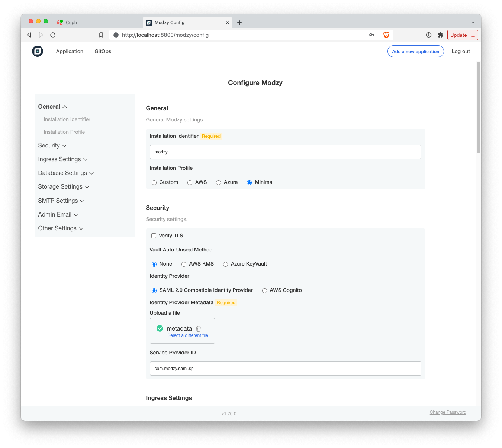Open the GitOps nav item

coord(103,51)
